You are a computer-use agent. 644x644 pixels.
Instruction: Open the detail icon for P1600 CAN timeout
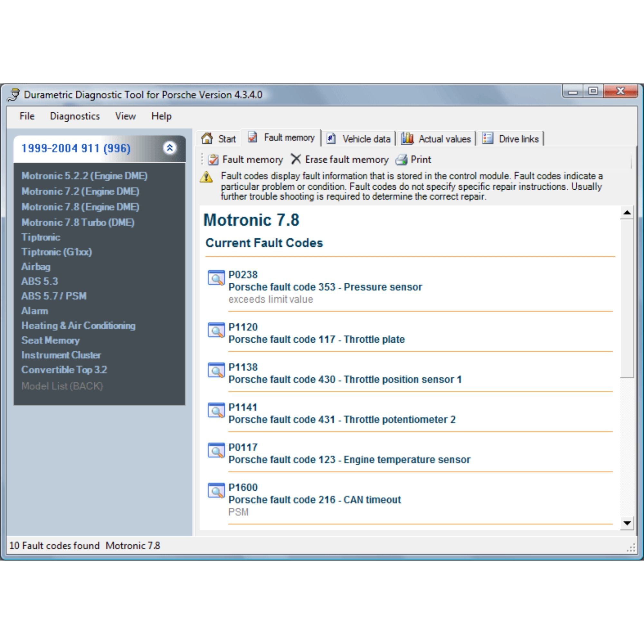point(216,490)
